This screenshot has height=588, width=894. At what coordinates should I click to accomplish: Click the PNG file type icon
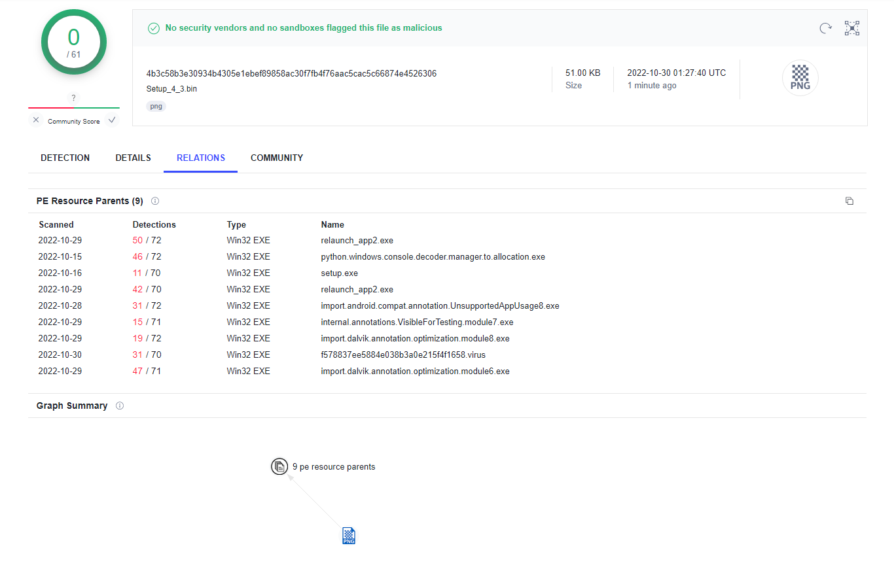pos(800,78)
